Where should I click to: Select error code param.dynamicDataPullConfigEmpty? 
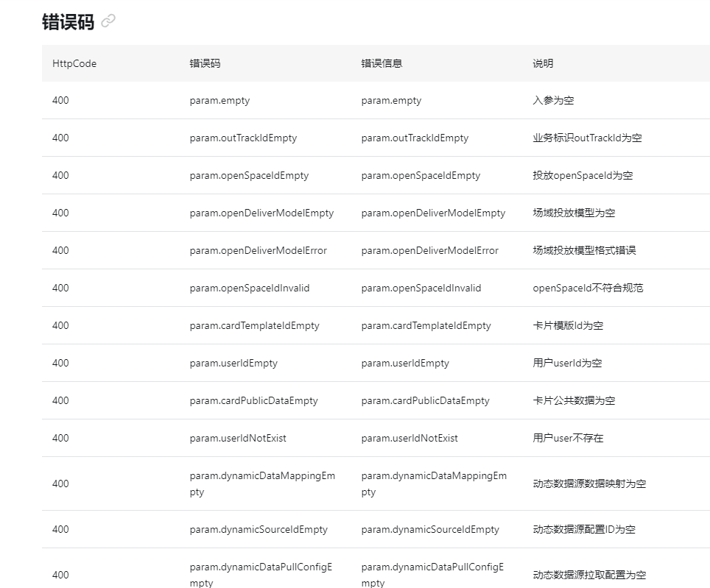[261, 575]
